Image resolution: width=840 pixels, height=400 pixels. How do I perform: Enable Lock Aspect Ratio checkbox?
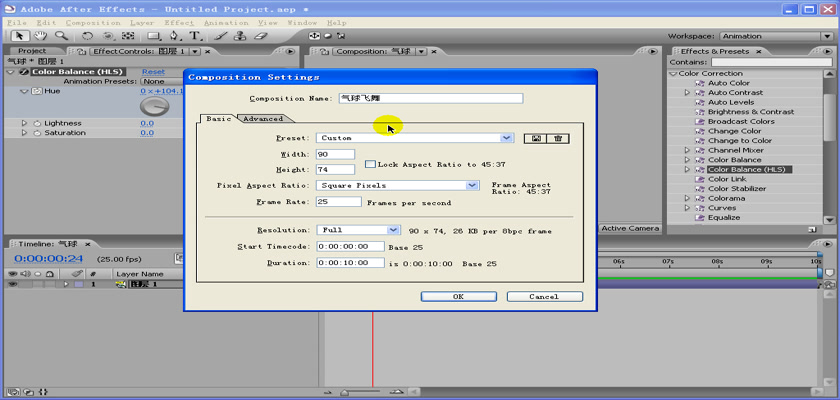[x=370, y=163]
